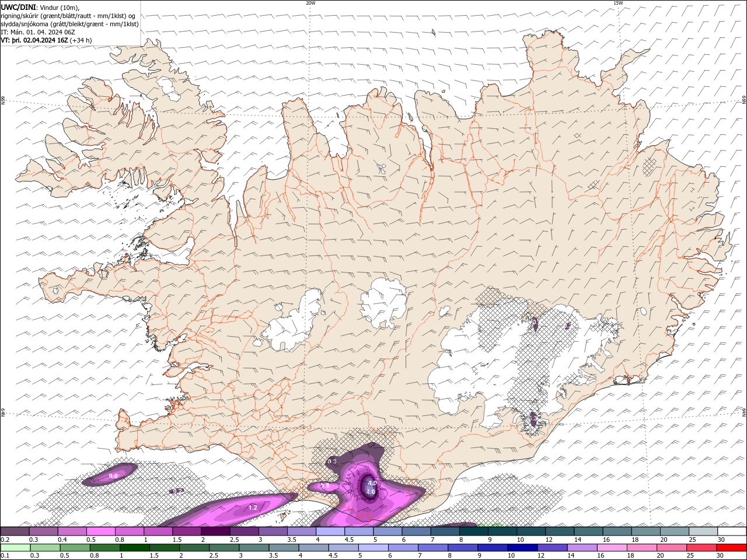Click the '1.2' precipitation contour label
747x560 pixels.
pyautogui.click(x=253, y=508)
